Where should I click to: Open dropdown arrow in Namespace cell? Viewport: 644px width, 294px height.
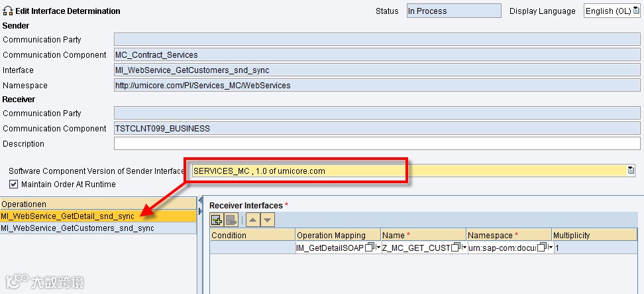point(551,248)
